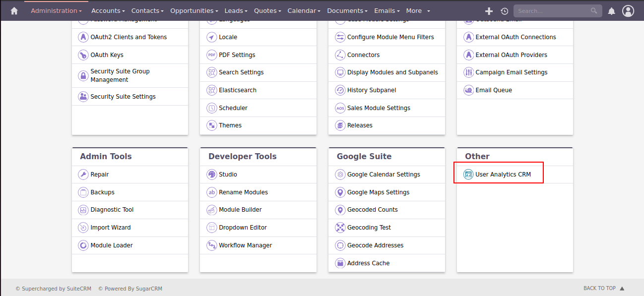Screen dimensions: 644x296
Task: Open the Workflow Manager link
Action: pos(245,245)
